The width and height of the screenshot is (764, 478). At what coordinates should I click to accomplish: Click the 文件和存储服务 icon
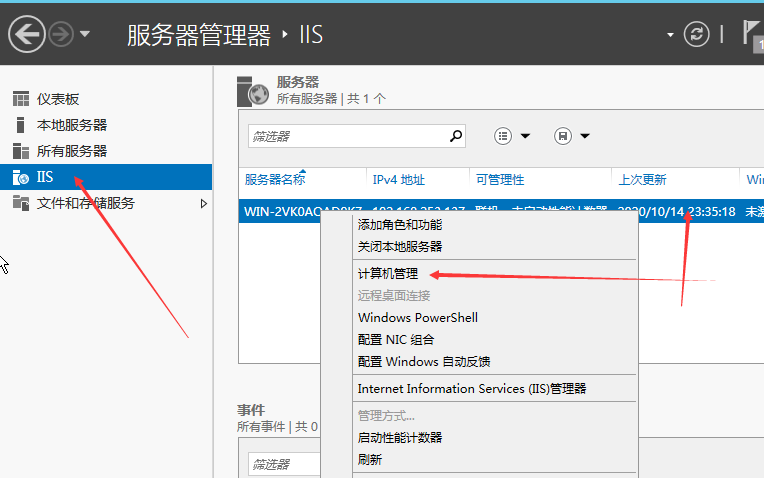coord(20,203)
